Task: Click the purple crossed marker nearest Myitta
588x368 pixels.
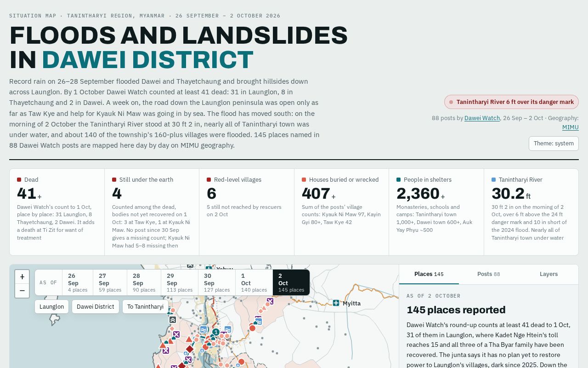Action: pos(270,301)
